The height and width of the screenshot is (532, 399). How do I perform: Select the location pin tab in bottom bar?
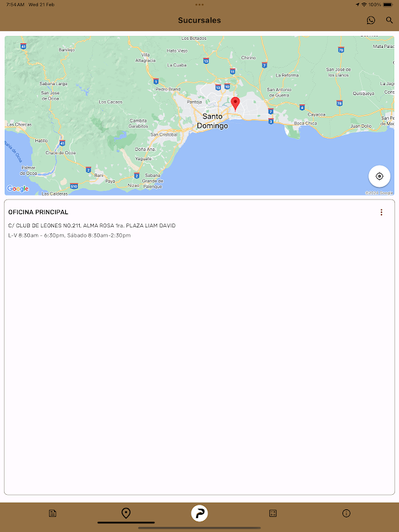click(126, 513)
